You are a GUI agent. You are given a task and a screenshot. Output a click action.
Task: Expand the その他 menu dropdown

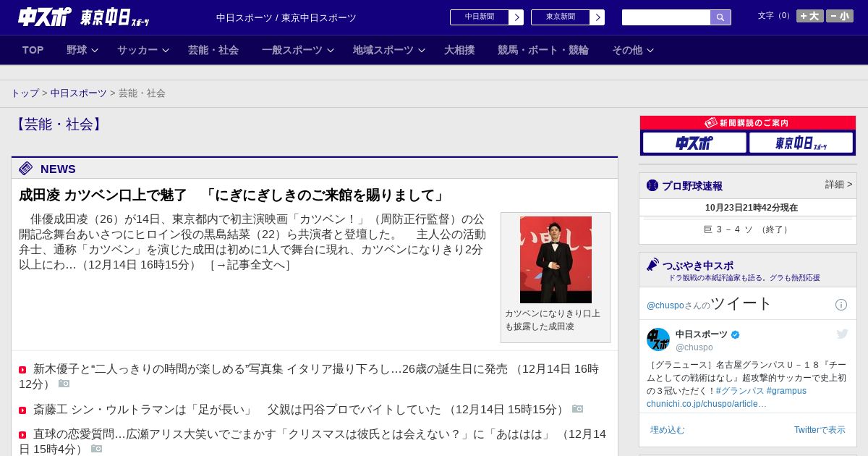[633, 50]
